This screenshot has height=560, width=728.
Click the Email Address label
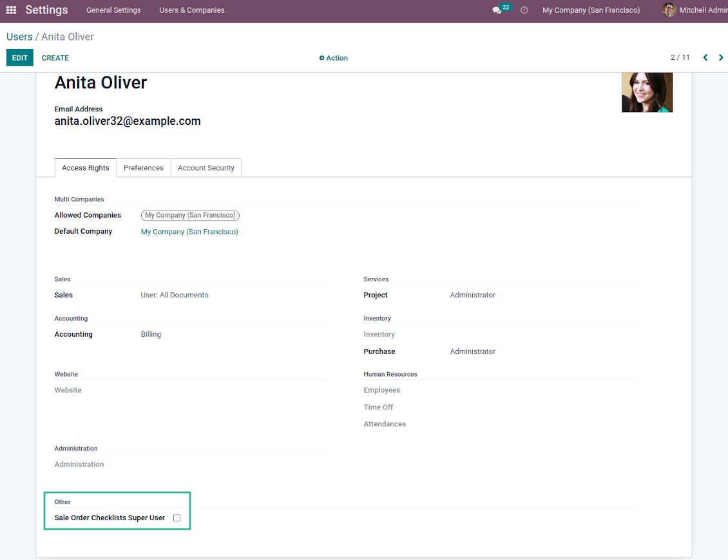pos(79,109)
